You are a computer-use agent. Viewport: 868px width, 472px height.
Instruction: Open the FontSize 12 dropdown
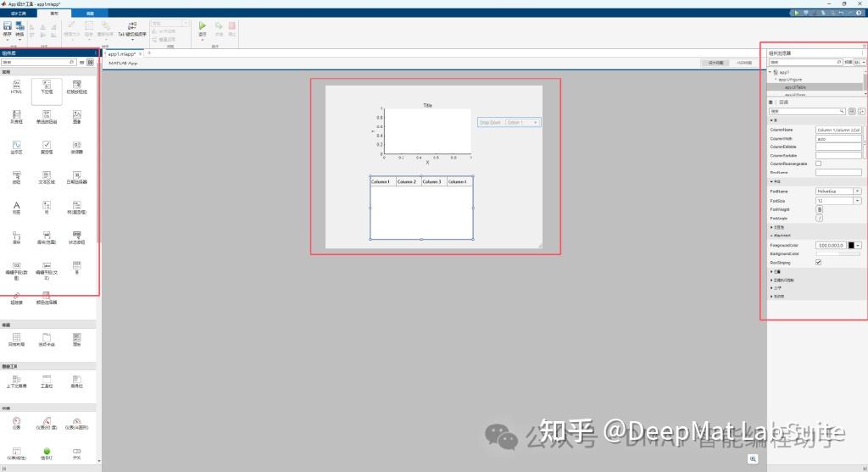click(x=857, y=200)
